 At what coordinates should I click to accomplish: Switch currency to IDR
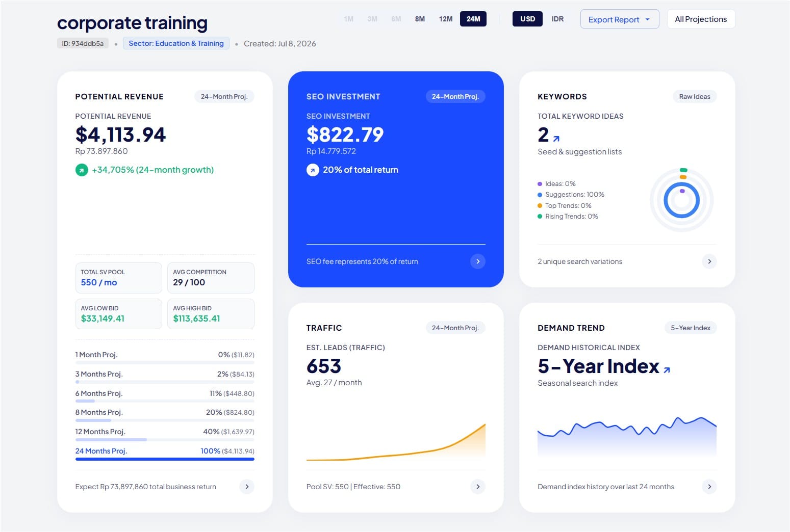tap(557, 19)
